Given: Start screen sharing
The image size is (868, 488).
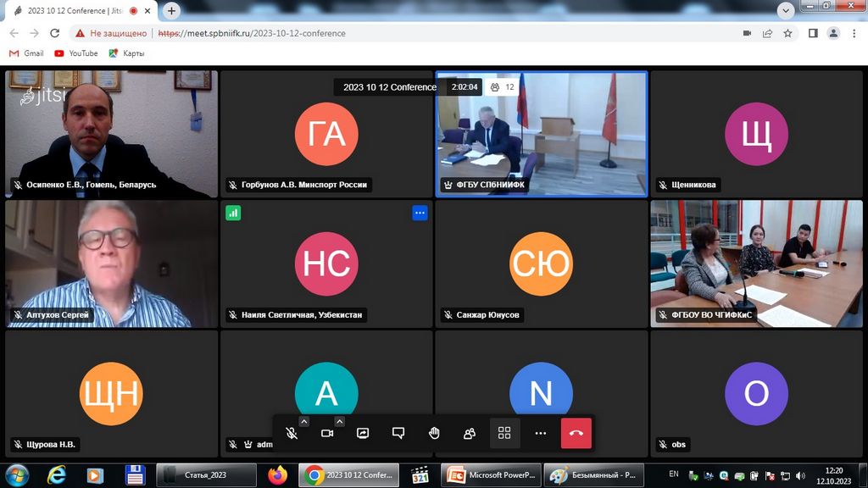Looking at the screenshot, I should [363, 433].
